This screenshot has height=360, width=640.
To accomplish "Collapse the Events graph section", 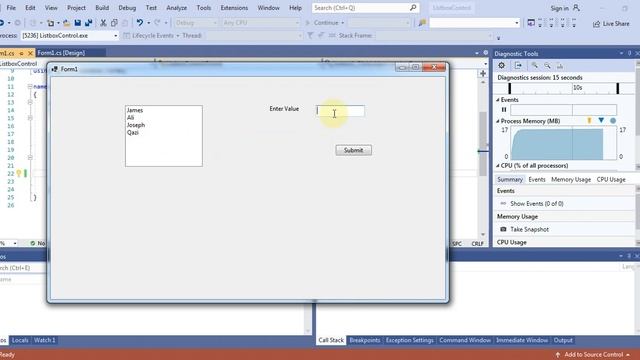I will 498,100.
